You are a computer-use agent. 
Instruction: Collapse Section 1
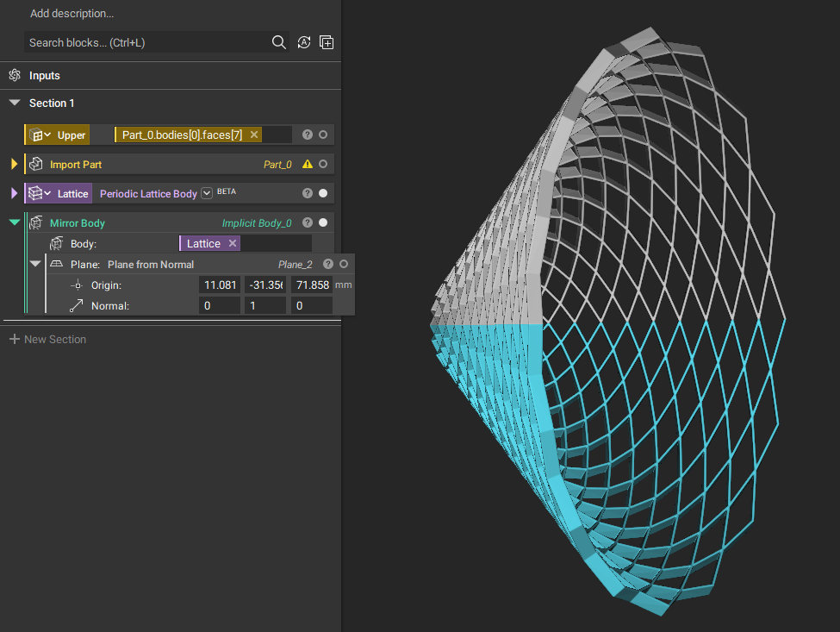click(x=15, y=103)
